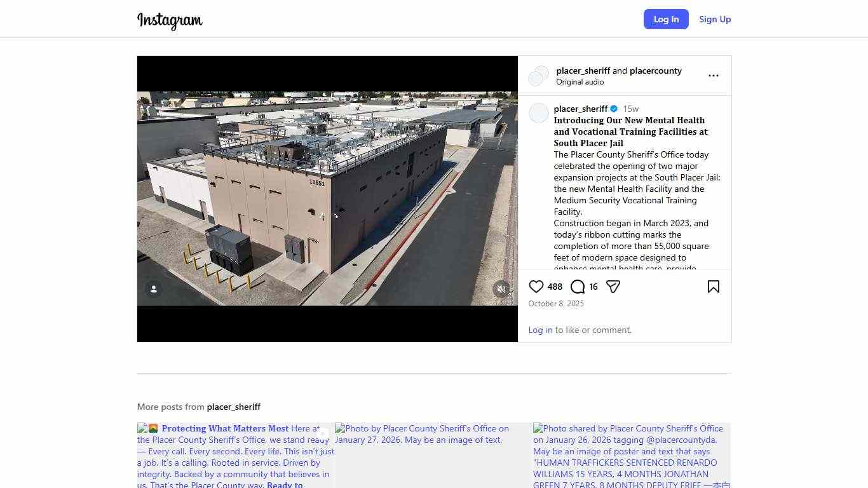Image resolution: width=868 pixels, height=488 pixels.
Task: Open the Human Traffickers Sentenced post thumbnail
Action: [631, 455]
